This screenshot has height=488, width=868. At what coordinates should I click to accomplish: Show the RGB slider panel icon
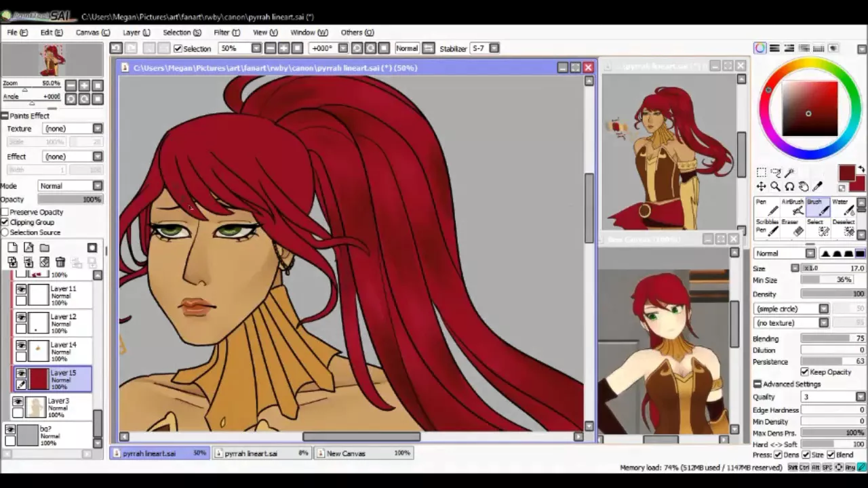coord(774,48)
